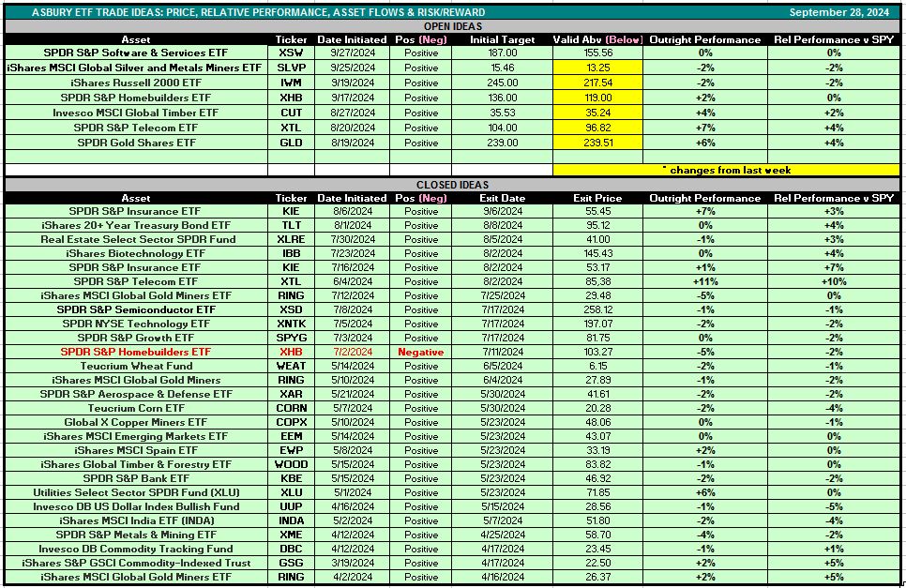Select the Teucrium Wheat Fund asset cell
The image size is (906, 588).
pyautogui.click(x=136, y=366)
